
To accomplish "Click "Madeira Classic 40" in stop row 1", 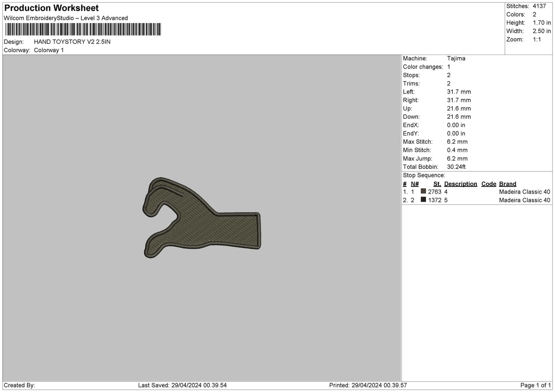I will point(525,191).
